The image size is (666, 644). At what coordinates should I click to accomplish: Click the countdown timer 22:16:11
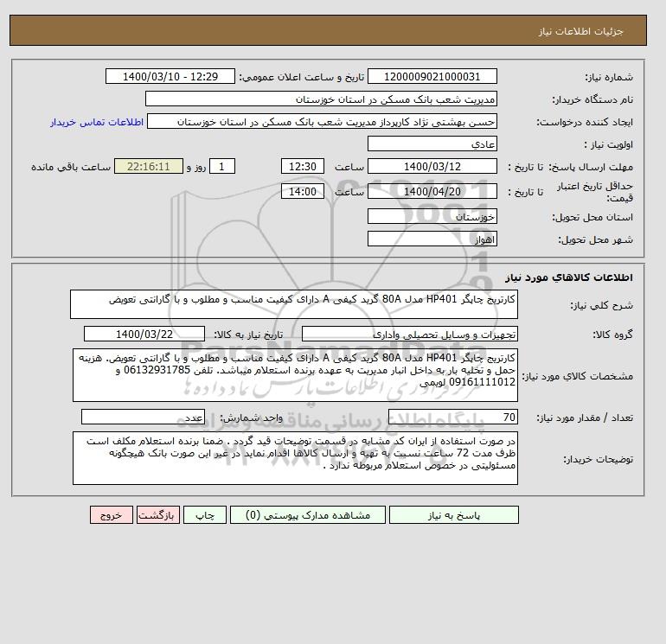click(149, 167)
